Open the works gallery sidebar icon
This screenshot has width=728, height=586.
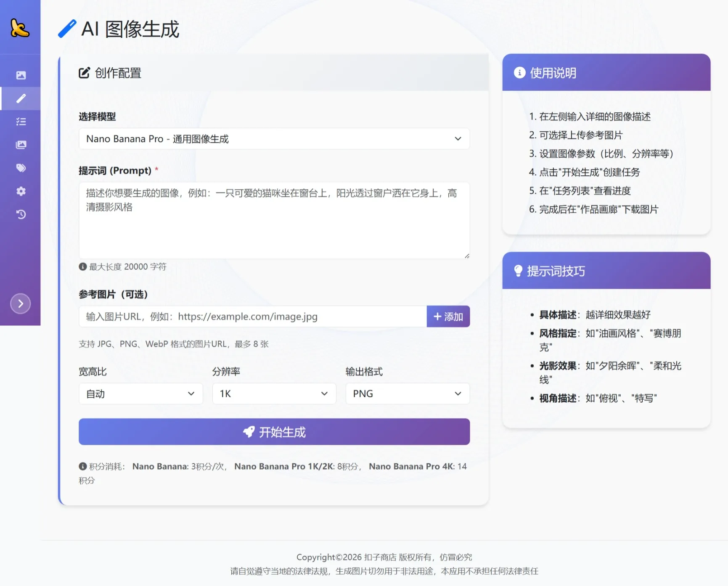pos(21,145)
